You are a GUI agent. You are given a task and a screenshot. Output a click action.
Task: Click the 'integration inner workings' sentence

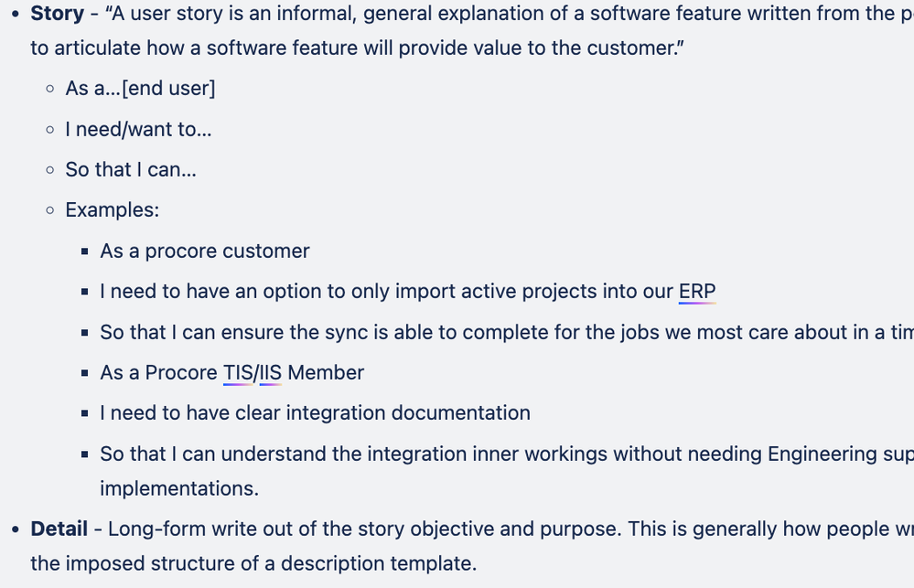[x=507, y=454]
